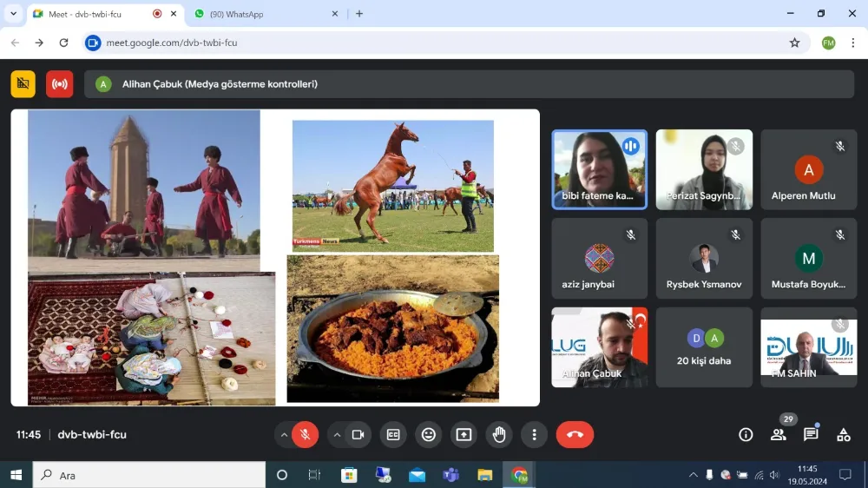Open the activities shapes icon
The height and width of the screenshot is (488, 868).
[843, 435]
